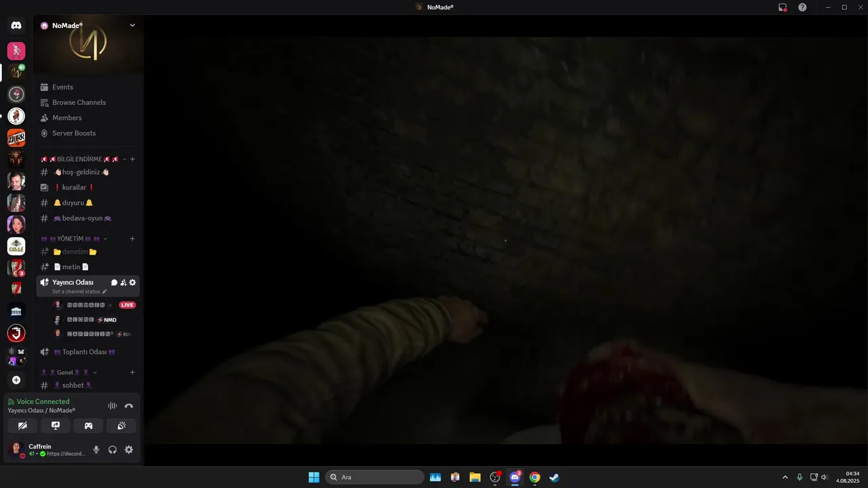Screen dimensions: 868x488
Task: Open the taskbar clock showing 04:34
Action: point(848,477)
